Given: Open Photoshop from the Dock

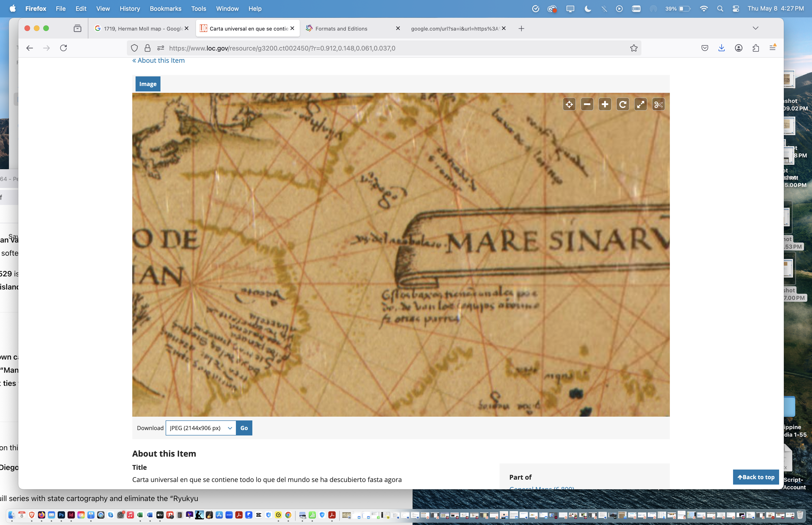Looking at the screenshot, I should [x=61, y=515].
